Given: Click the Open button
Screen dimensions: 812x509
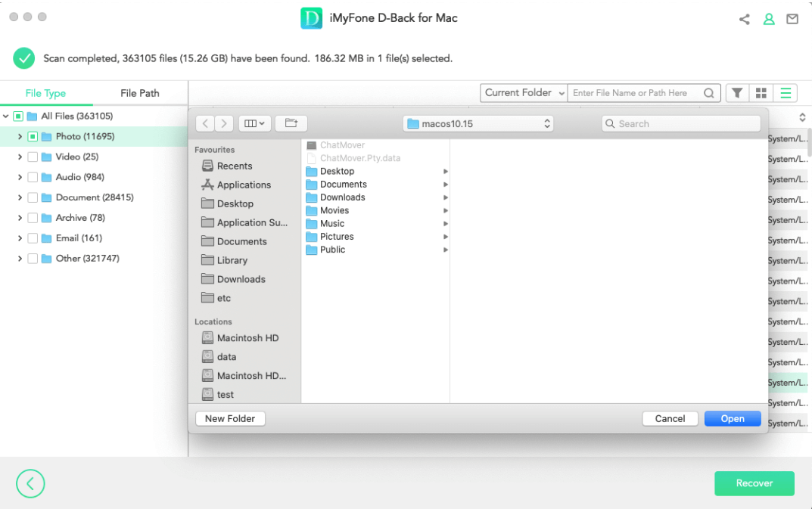Looking at the screenshot, I should click(733, 418).
